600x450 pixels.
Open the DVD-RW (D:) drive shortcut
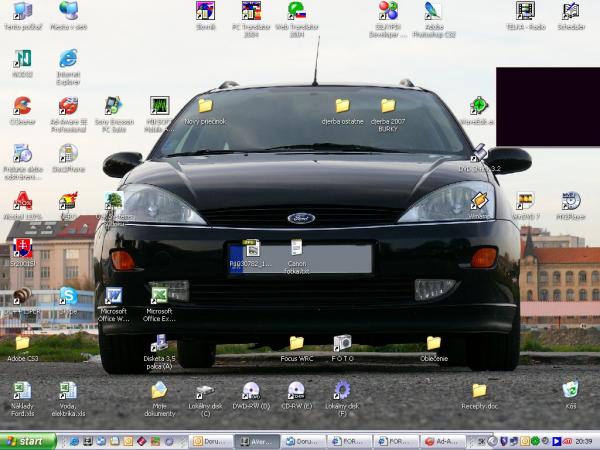coord(250,390)
